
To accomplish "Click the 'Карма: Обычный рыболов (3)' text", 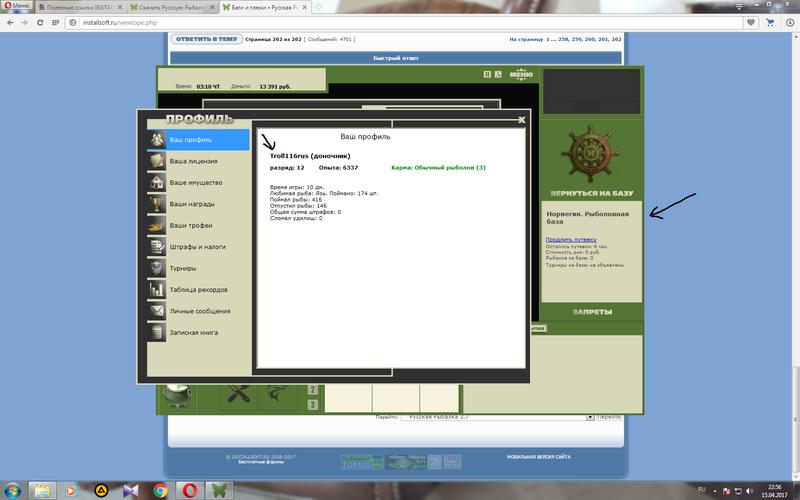I will click(438, 167).
